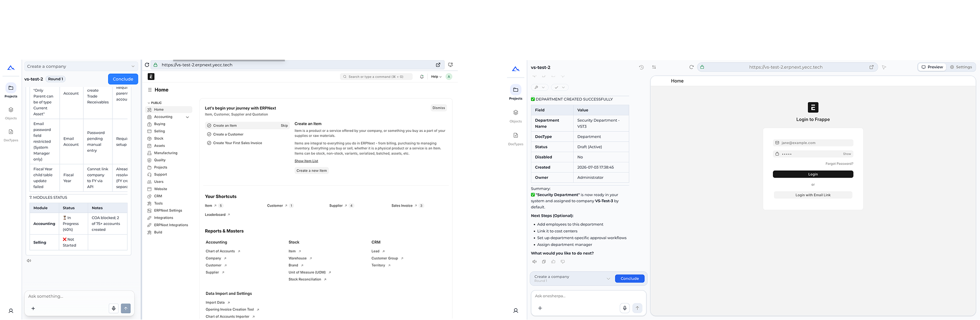Open ERPNext notifications bell
This screenshot has width=980, height=320.
[422, 77]
